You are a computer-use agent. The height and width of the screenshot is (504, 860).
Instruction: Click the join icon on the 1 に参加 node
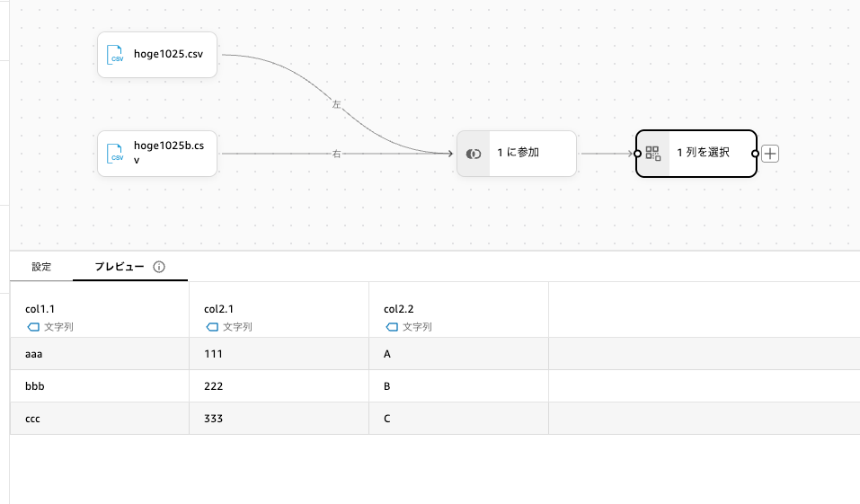coord(474,154)
